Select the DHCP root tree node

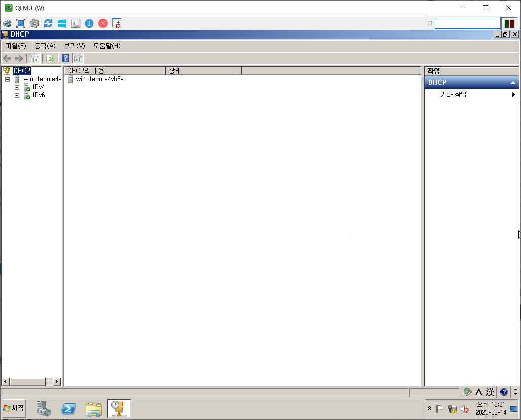(22, 71)
